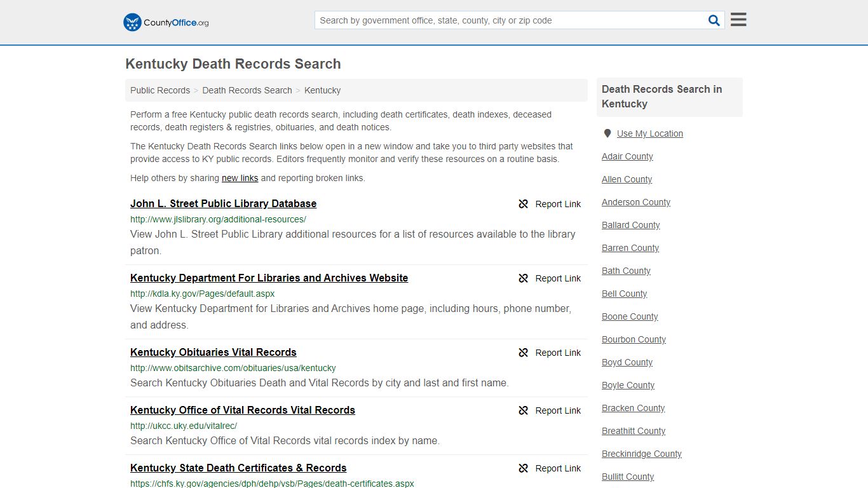Open John L. Street Public Library Database

coord(223,203)
